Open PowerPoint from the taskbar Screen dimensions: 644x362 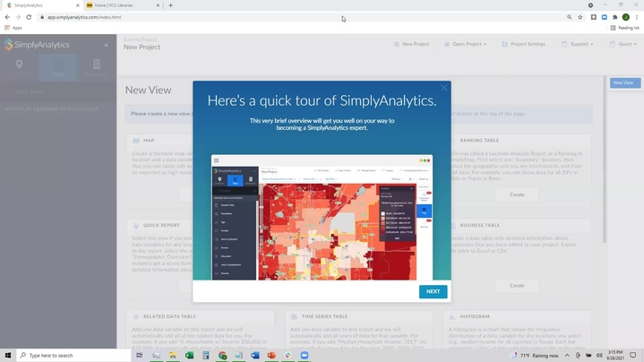[x=271, y=356]
